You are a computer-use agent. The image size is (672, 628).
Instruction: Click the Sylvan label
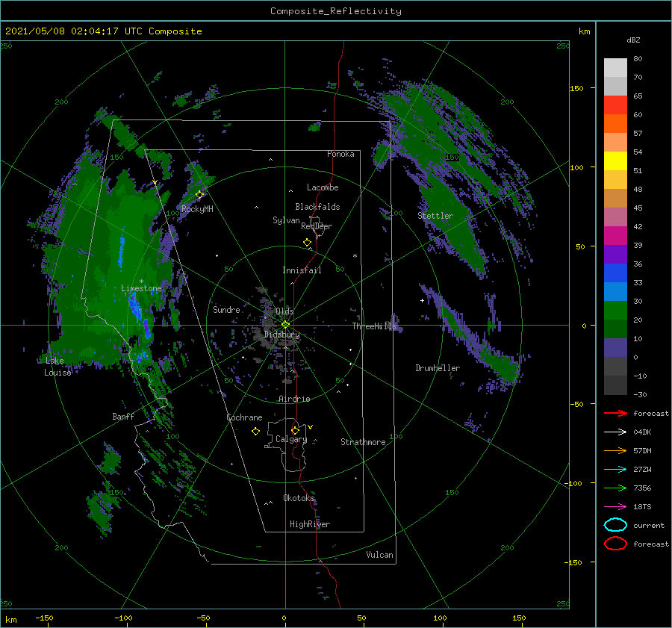[x=286, y=220]
